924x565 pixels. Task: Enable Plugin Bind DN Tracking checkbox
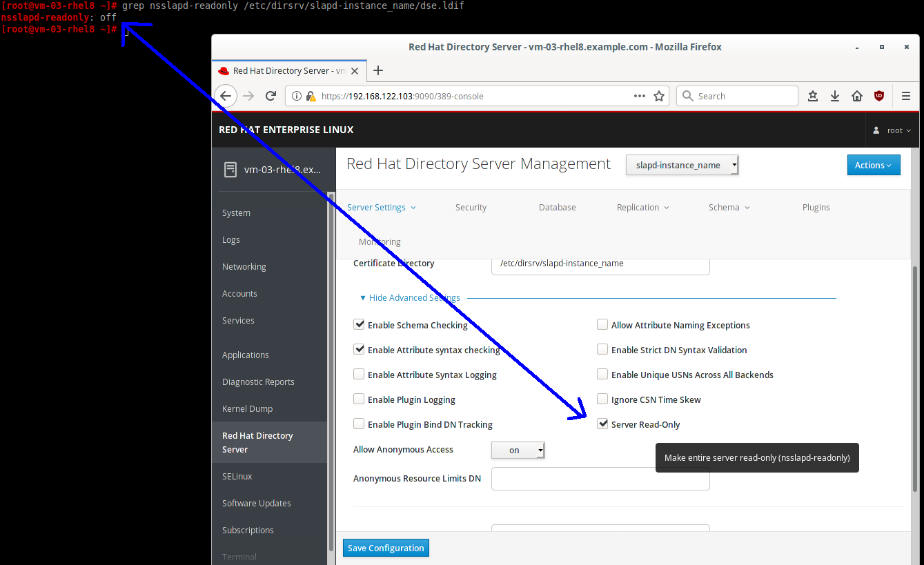point(359,424)
